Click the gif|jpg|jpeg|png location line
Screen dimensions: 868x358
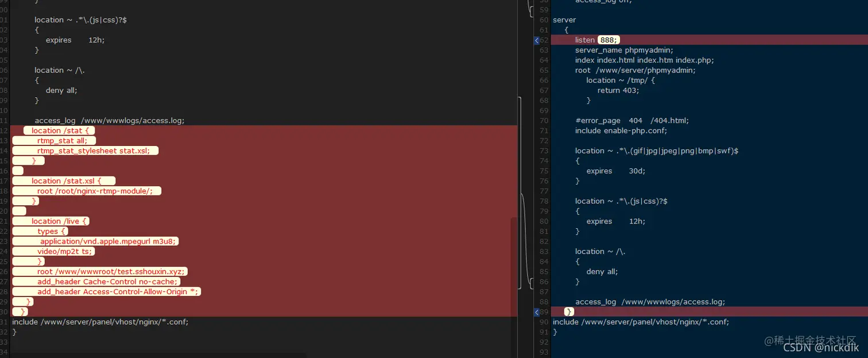click(x=657, y=151)
